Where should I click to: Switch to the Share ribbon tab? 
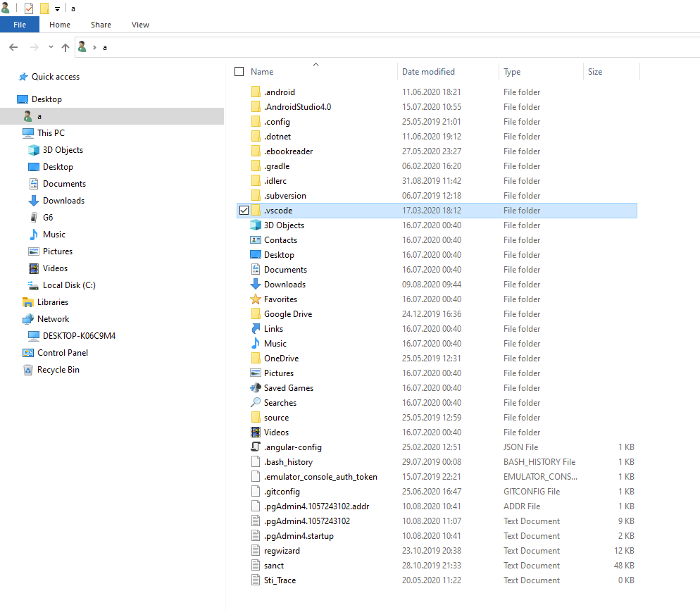point(101,25)
